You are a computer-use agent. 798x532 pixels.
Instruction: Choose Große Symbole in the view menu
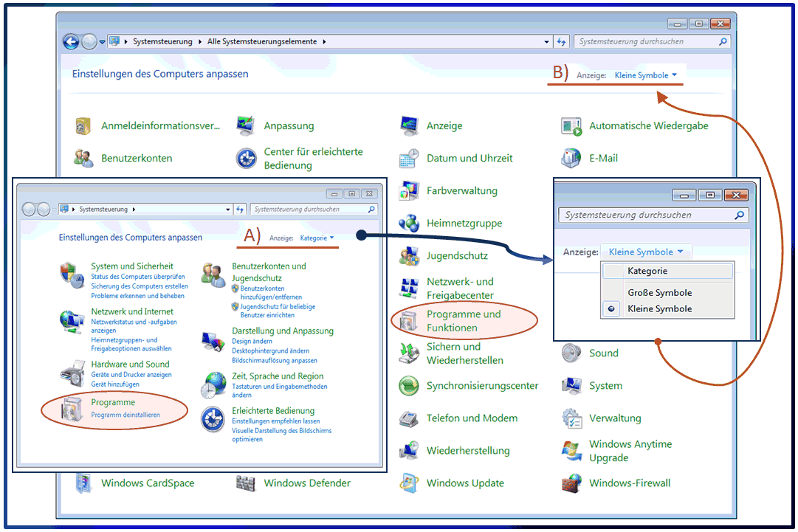[659, 293]
